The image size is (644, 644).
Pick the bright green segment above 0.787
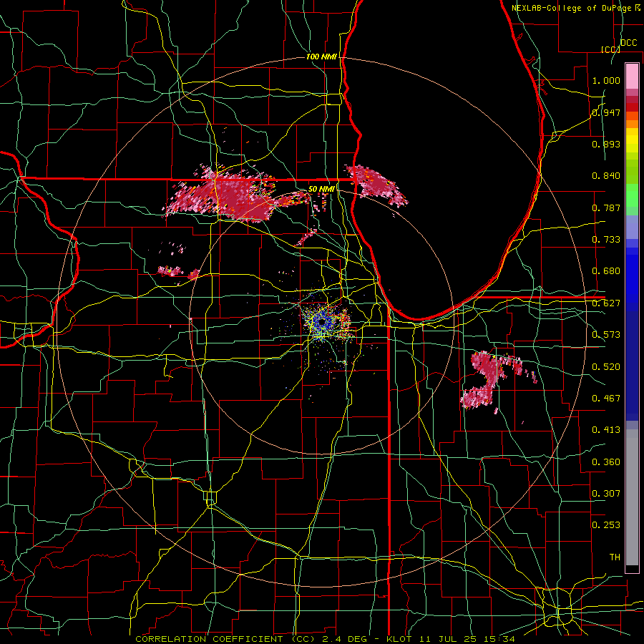pyautogui.click(x=632, y=195)
